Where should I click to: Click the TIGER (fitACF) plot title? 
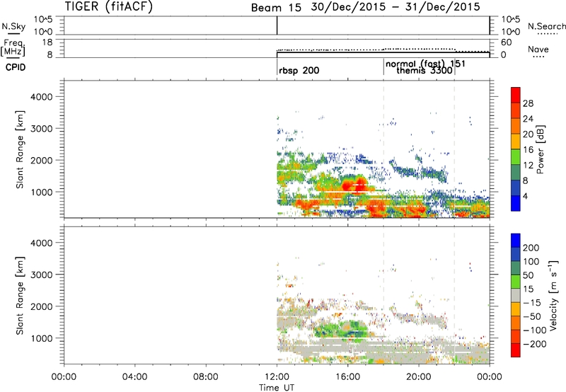tap(109, 6)
